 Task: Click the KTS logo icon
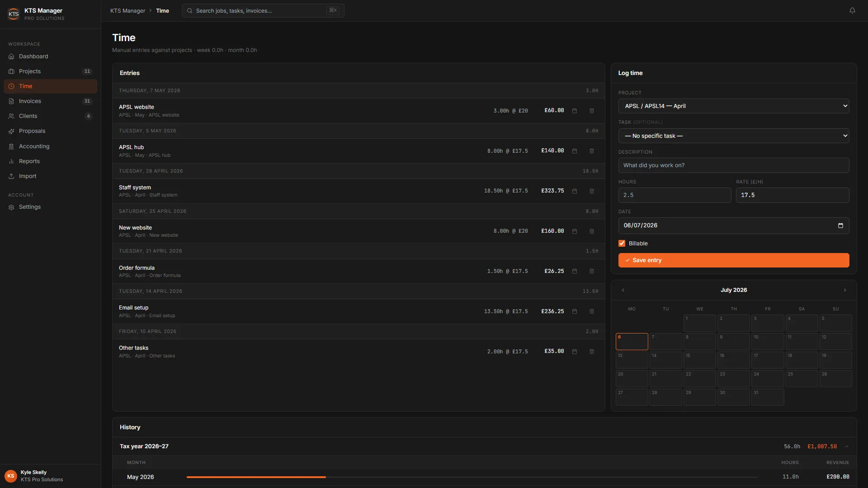(14, 14)
